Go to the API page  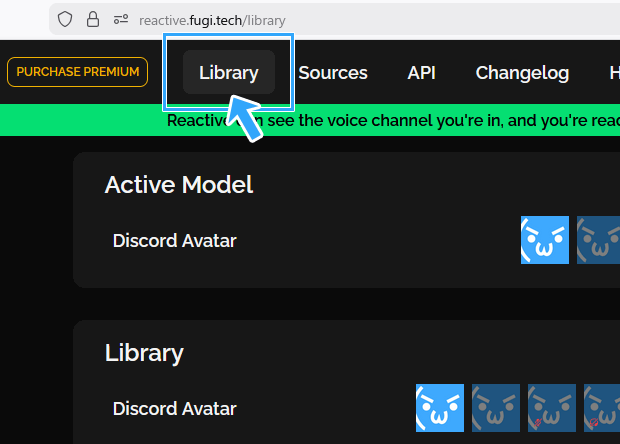421,72
